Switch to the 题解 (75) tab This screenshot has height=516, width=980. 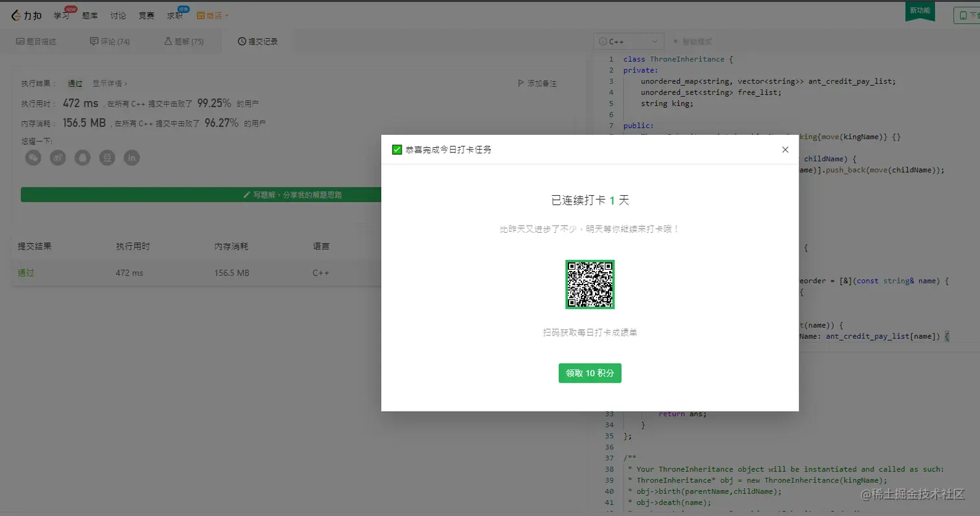click(x=184, y=41)
